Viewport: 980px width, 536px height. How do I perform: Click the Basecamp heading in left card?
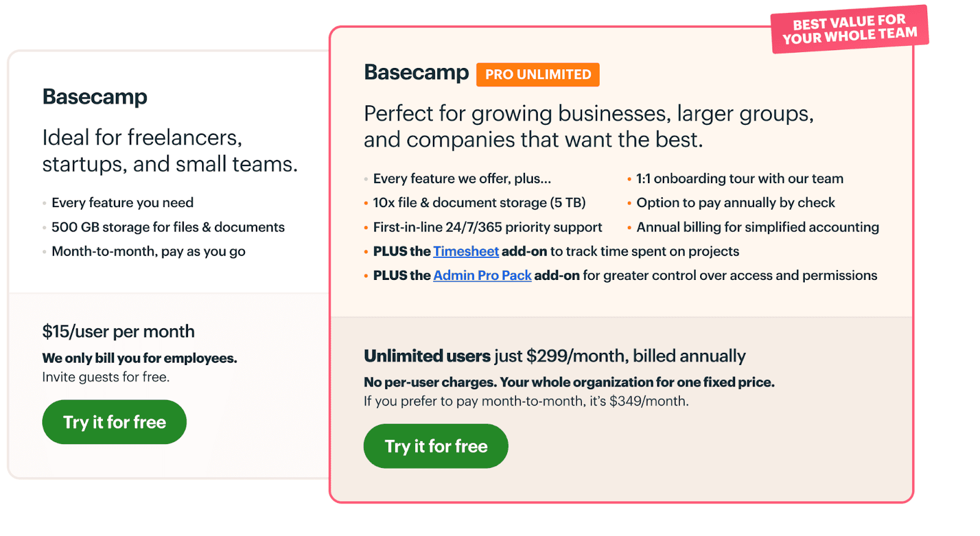click(x=95, y=97)
